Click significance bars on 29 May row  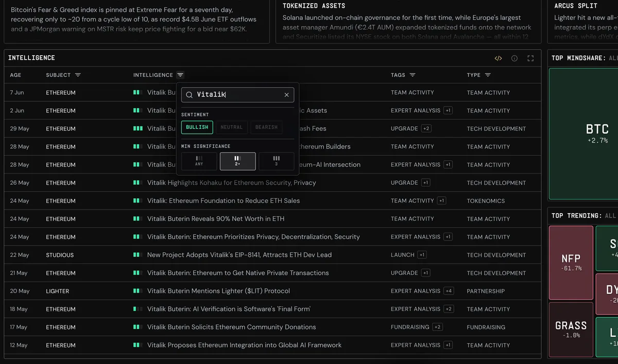point(138,129)
